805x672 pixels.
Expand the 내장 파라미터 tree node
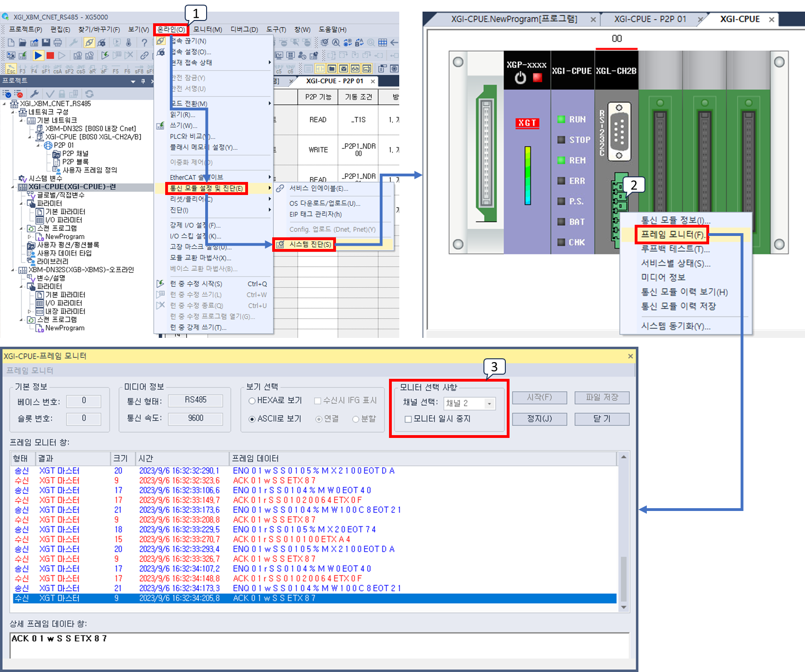pos(29,312)
